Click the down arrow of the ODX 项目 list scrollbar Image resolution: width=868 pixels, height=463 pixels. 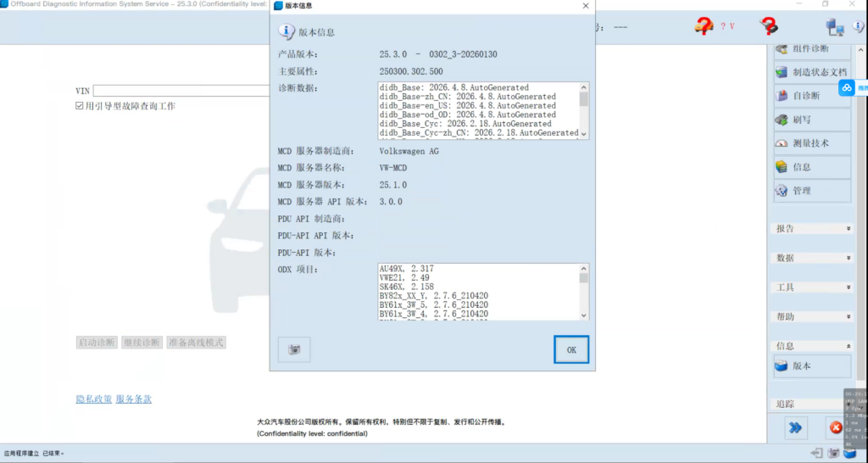[x=583, y=315]
